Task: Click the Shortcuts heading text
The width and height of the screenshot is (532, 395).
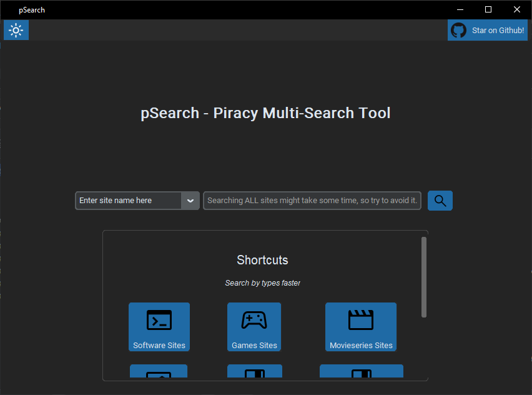Action: [x=262, y=260]
